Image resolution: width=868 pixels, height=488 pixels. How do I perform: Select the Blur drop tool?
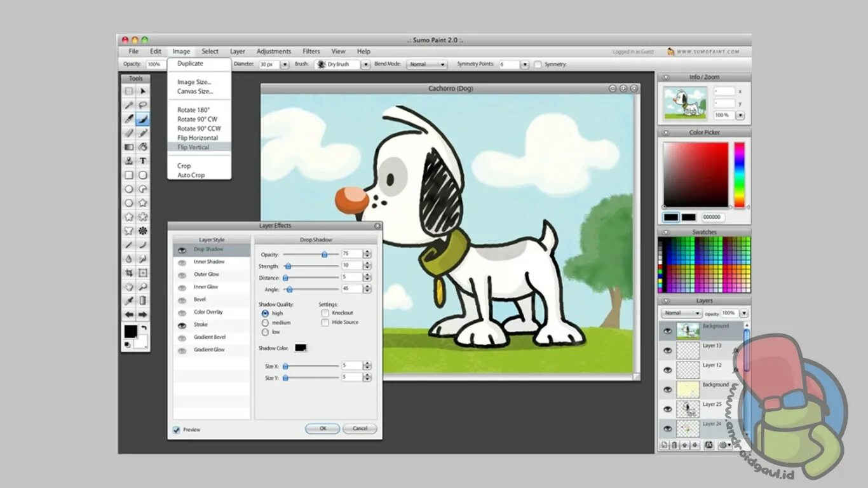tap(129, 259)
